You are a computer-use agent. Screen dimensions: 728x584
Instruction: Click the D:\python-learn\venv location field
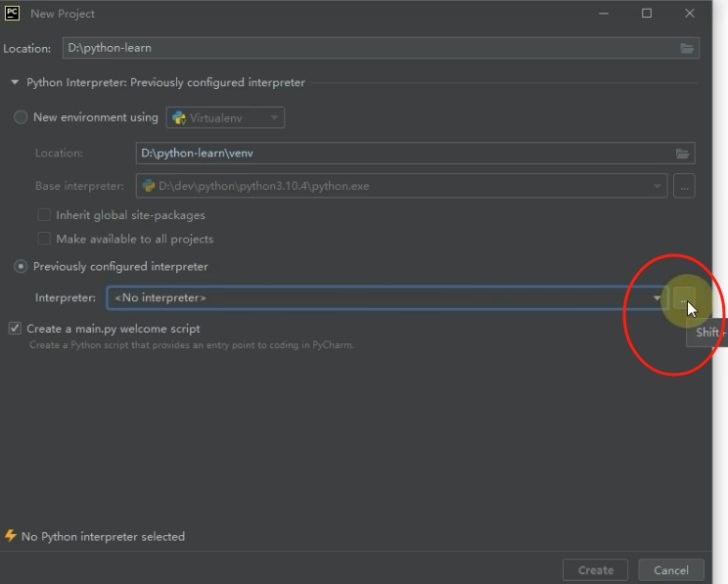coord(415,154)
